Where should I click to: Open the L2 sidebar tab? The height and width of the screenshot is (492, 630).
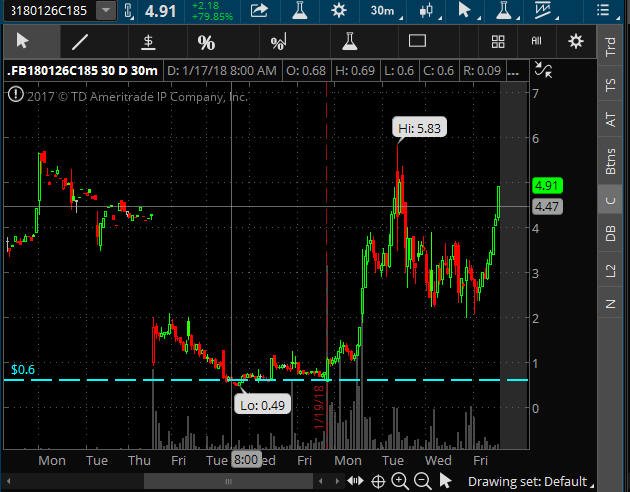pyautogui.click(x=610, y=270)
